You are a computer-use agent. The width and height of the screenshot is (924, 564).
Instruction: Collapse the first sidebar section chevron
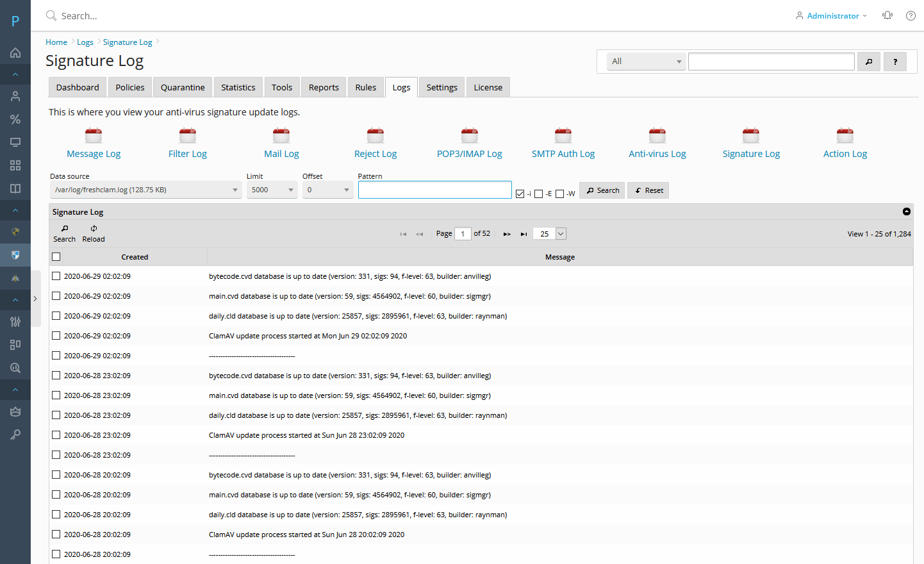(x=15, y=74)
